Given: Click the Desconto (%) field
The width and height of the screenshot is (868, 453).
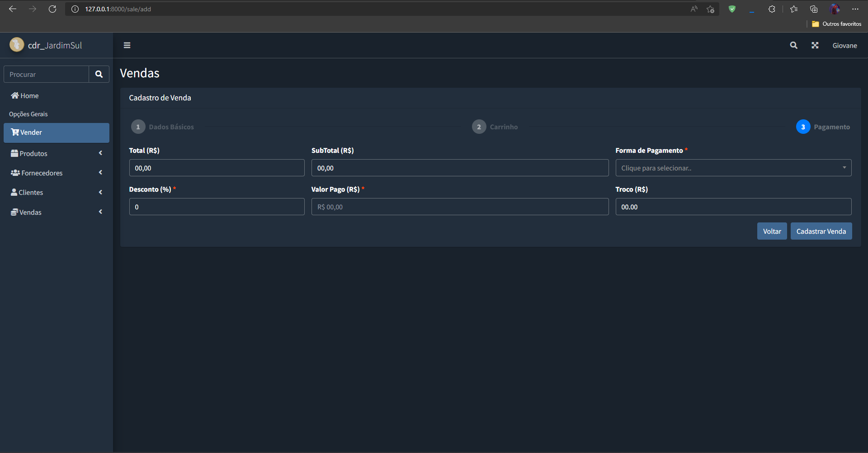Looking at the screenshot, I should pyautogui.click(x=217, y=207).
